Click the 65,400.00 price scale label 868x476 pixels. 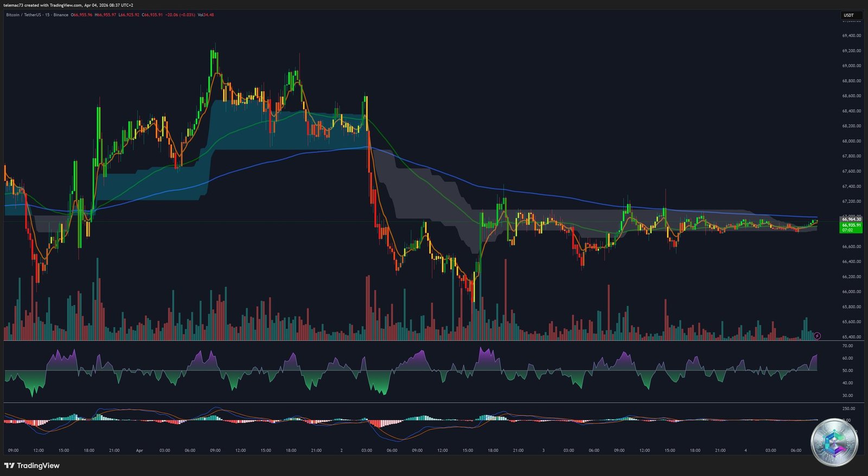851,337
